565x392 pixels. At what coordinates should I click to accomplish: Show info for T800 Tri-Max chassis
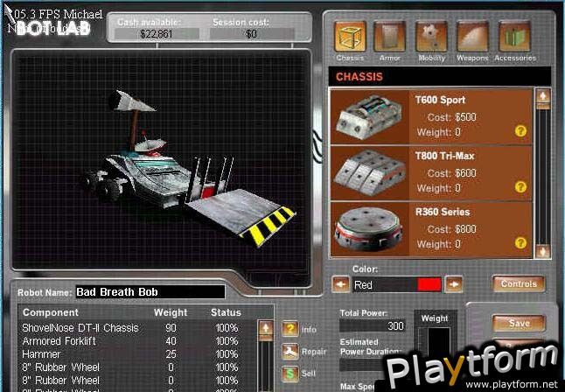pos(520,186)
